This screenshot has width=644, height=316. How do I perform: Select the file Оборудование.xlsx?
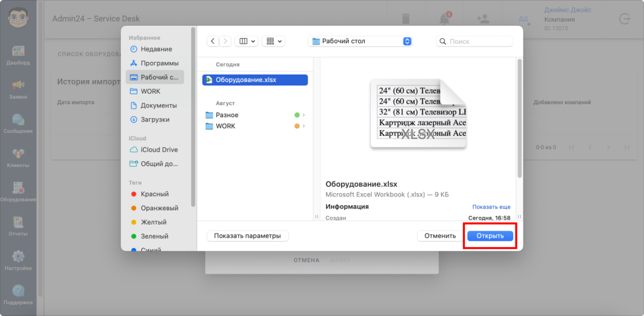coord(255,80)
